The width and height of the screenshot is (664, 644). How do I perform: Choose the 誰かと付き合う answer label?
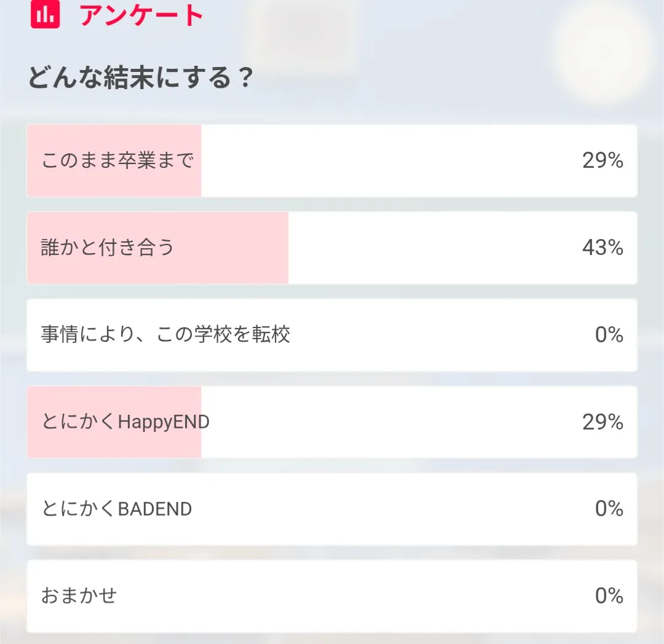[x=108, y=248]
